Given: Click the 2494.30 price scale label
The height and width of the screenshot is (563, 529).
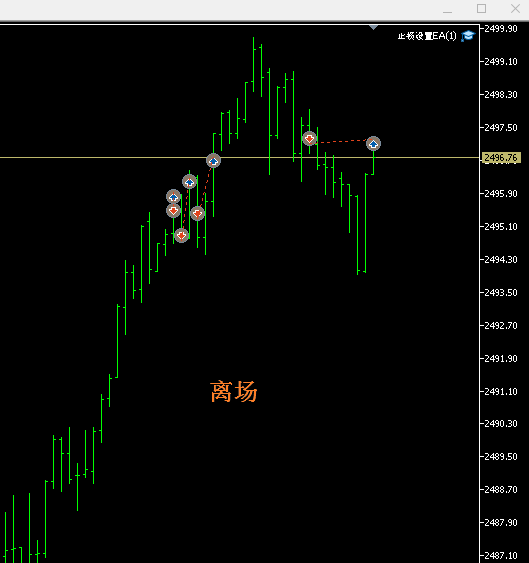Looking at the screenshot, I should [x=501, y=260].
